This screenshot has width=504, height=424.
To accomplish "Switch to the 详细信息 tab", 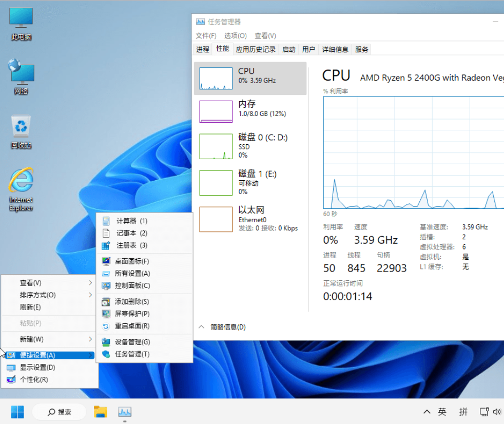I will [x=335, y=49].
